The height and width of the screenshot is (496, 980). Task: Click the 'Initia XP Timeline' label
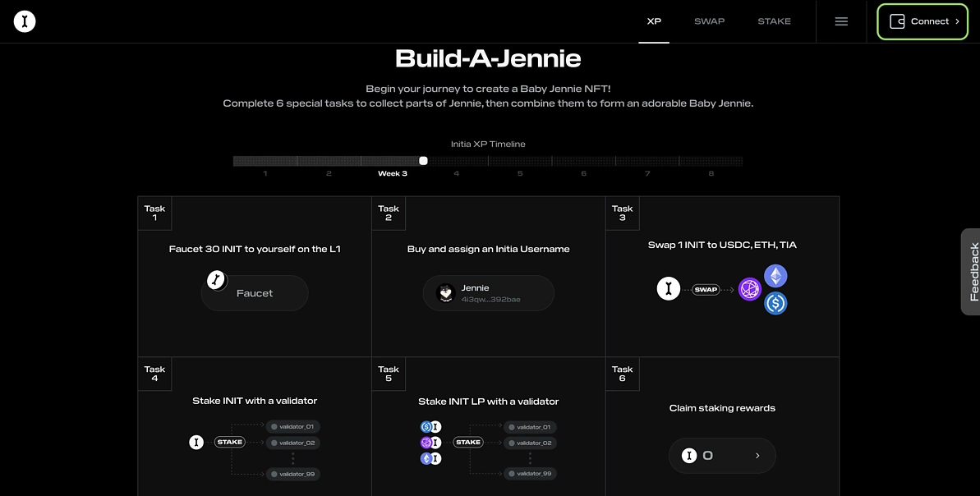click(488, 144)
